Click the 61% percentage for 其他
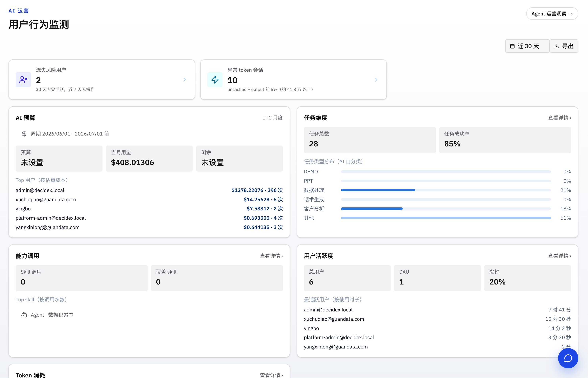 pos(566,218)
